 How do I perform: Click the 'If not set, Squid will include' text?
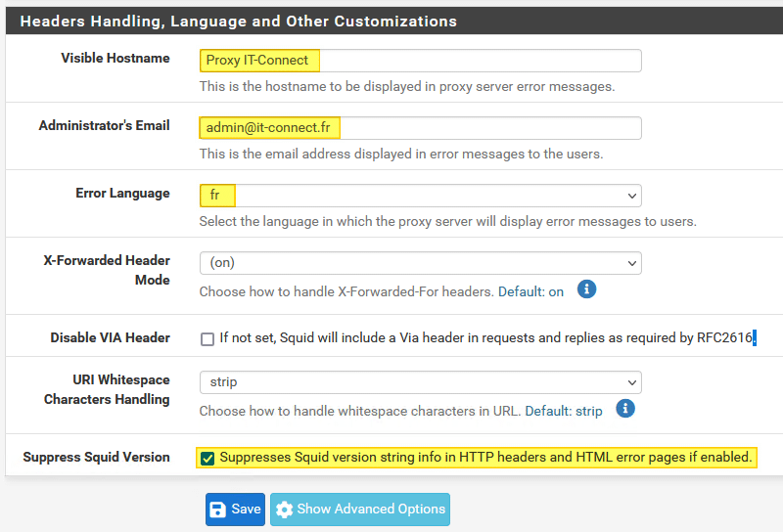(486, 338)
